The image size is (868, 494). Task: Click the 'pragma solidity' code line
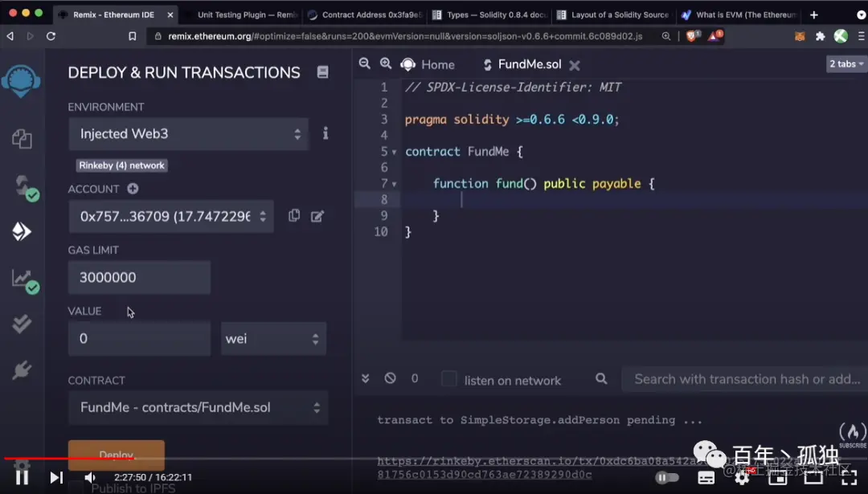pyautogui.click(x=511, y=120)
